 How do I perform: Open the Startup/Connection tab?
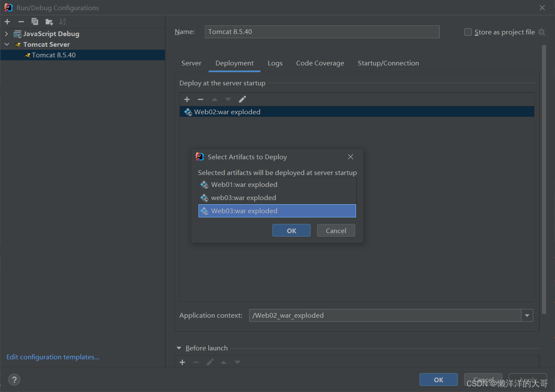tap(388, 63)
